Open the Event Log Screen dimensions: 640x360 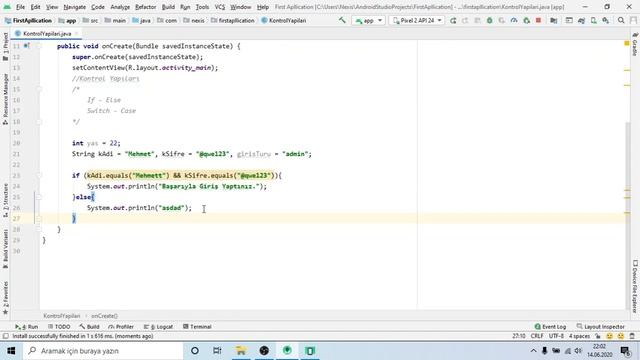tap(550, 327)
